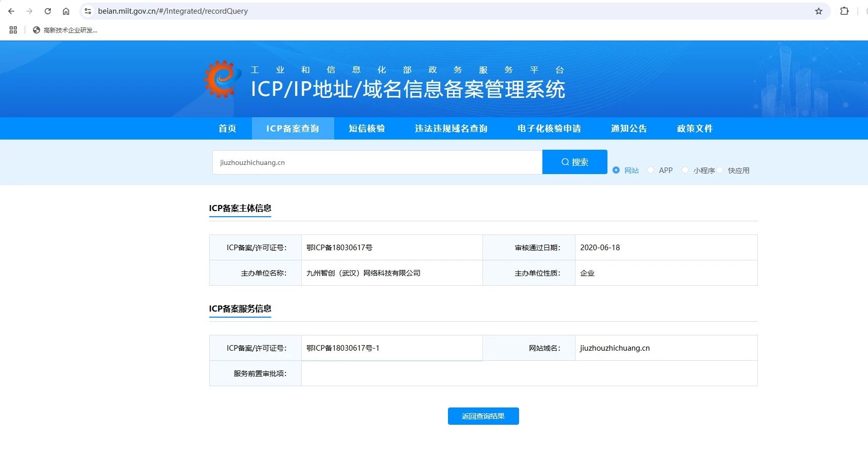Open the 违法违规域名查询 tab
The height and width of the screenshot is (476, 868).
(x=451, y=128)
